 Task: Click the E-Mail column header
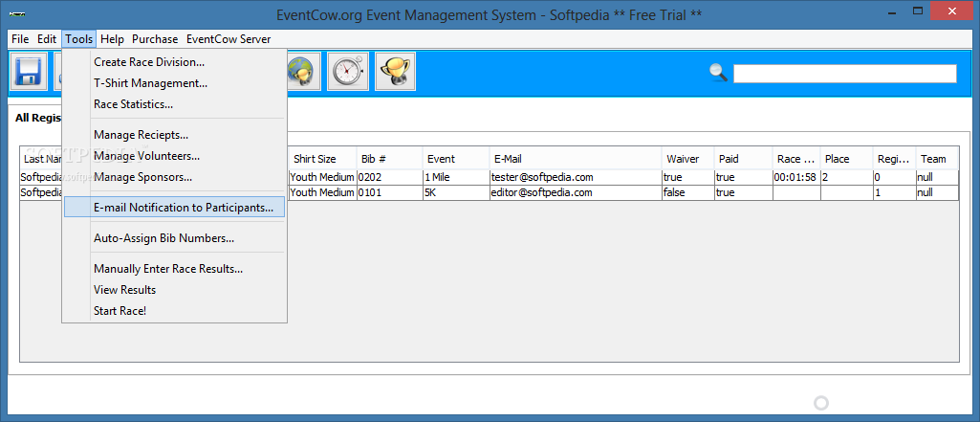pyautogui.click(x=576, y=159)
